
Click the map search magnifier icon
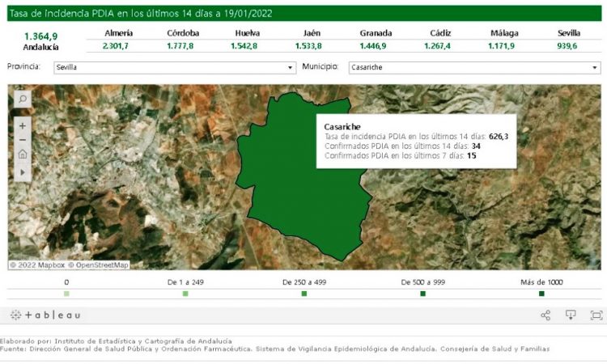point(22,99)
